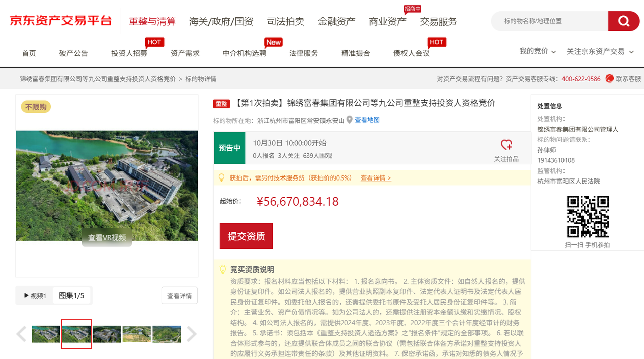Select the third gallery thumbnail
This screenshot has width=644, height=359.
107,334
